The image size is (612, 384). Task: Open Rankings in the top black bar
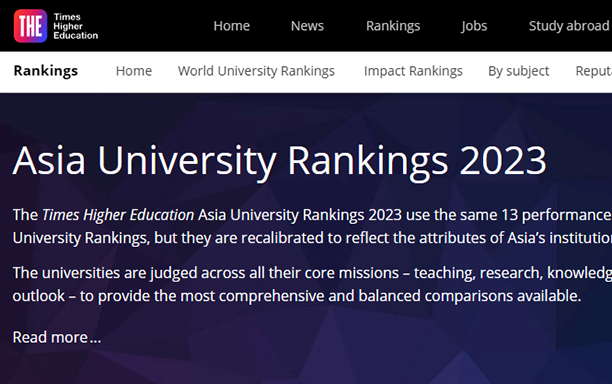(x=393, y=26)
